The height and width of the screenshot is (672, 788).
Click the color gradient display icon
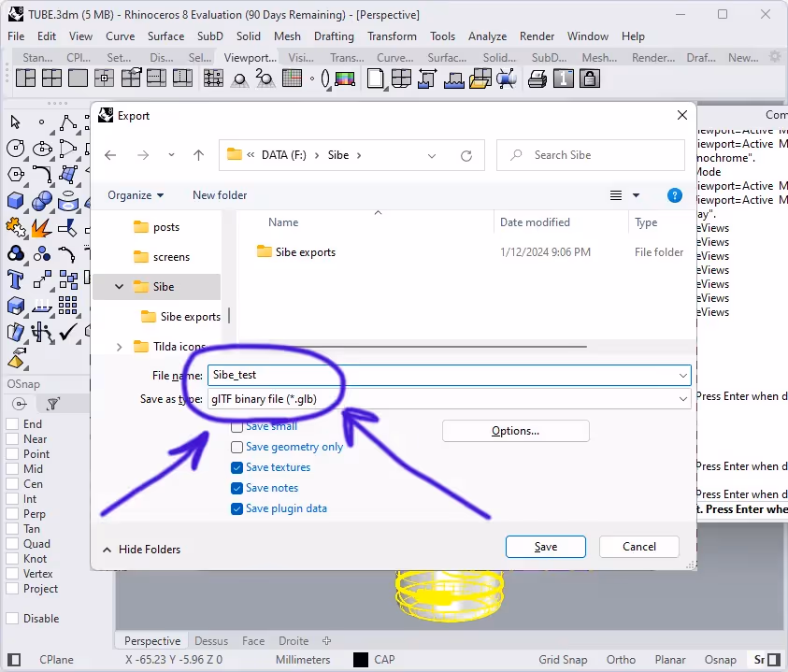coord(345,79)
